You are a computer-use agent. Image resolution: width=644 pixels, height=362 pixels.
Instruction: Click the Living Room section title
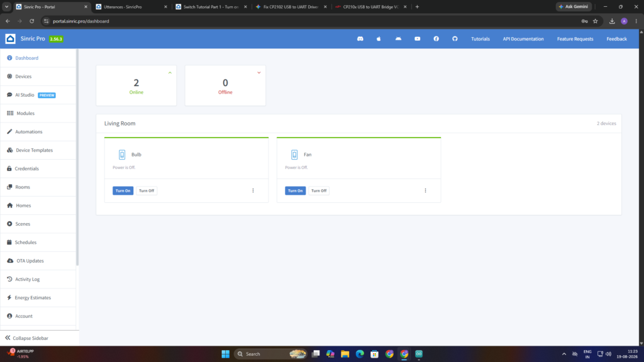[x=119, y=124]
